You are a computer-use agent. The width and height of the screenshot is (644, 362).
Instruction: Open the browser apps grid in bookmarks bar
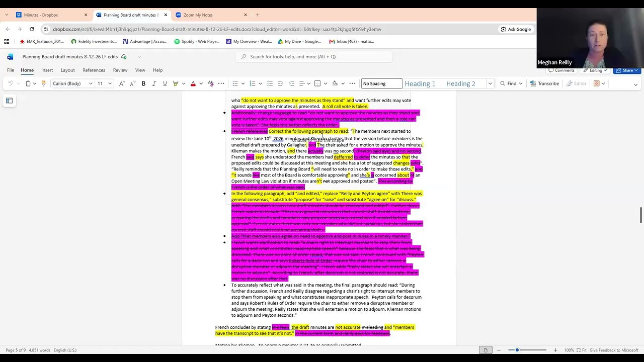click(x=7, y=42)
